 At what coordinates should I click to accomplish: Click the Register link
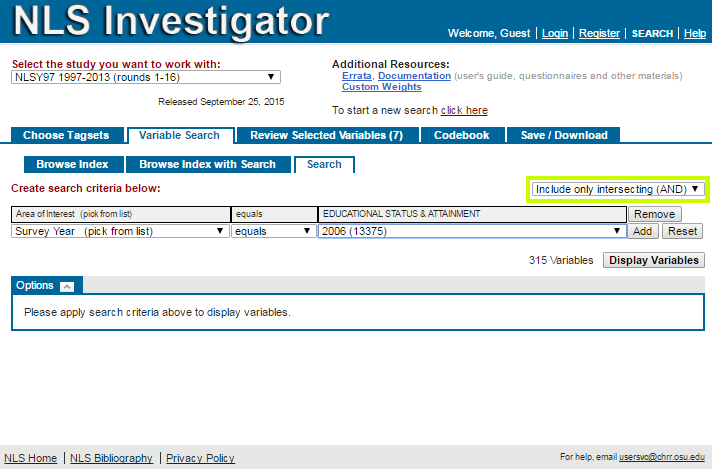599,34
